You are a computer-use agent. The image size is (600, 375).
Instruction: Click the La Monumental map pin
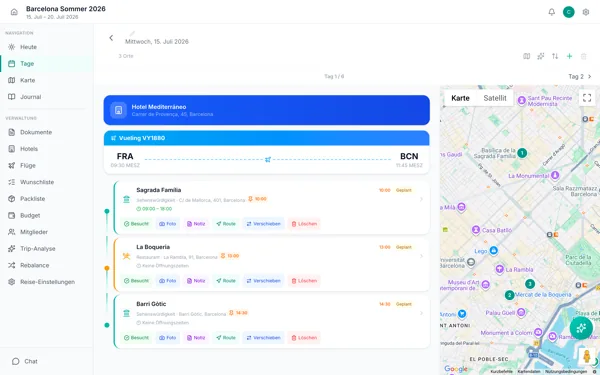coord(555,176)
